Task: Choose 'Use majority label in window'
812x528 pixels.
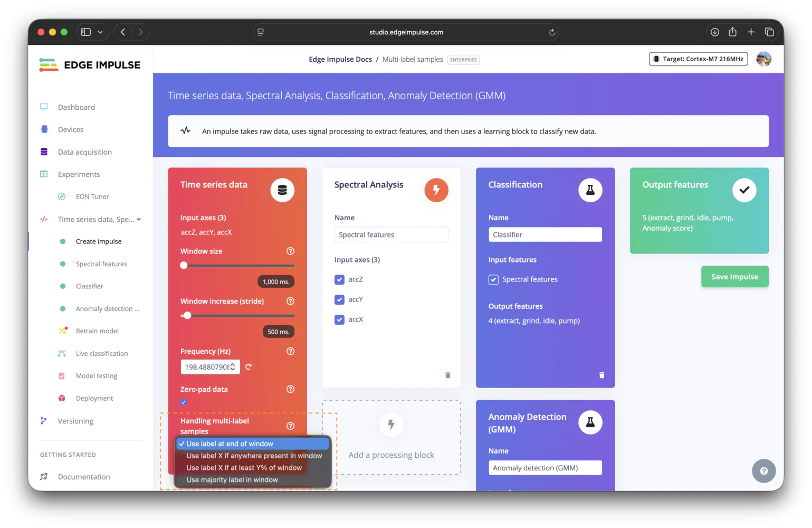Action: click(x=253, y=480)
